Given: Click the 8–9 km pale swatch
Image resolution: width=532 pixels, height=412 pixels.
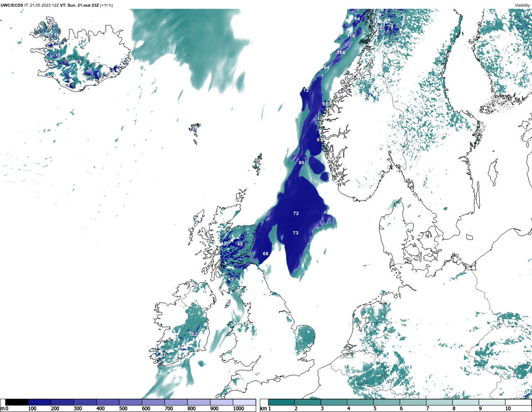Looking at the screenshot, I should pos(465,402).
